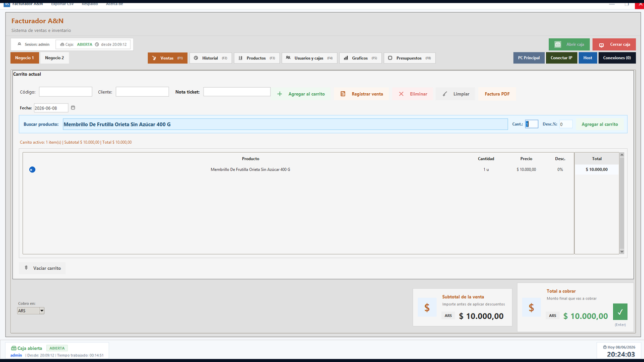This screenshot has width=644, height=362.
Task: Click Agregar al carrito beside the Desc.% field
Action: [x=600, y=124]
